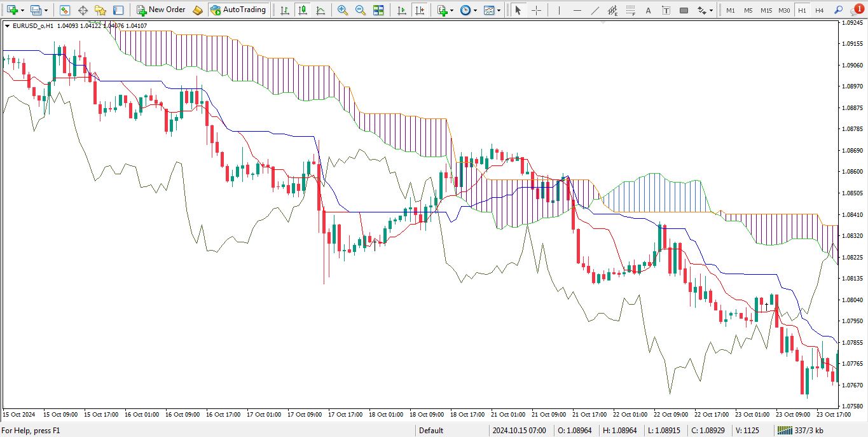
Task: Open the notification chat bubble
Action: point(856,10)
